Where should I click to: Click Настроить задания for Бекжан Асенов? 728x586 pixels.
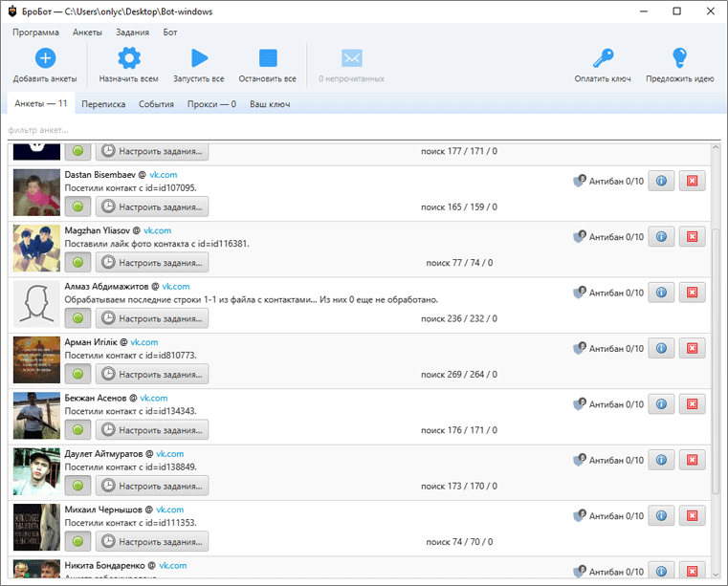(x=152, y=429)
